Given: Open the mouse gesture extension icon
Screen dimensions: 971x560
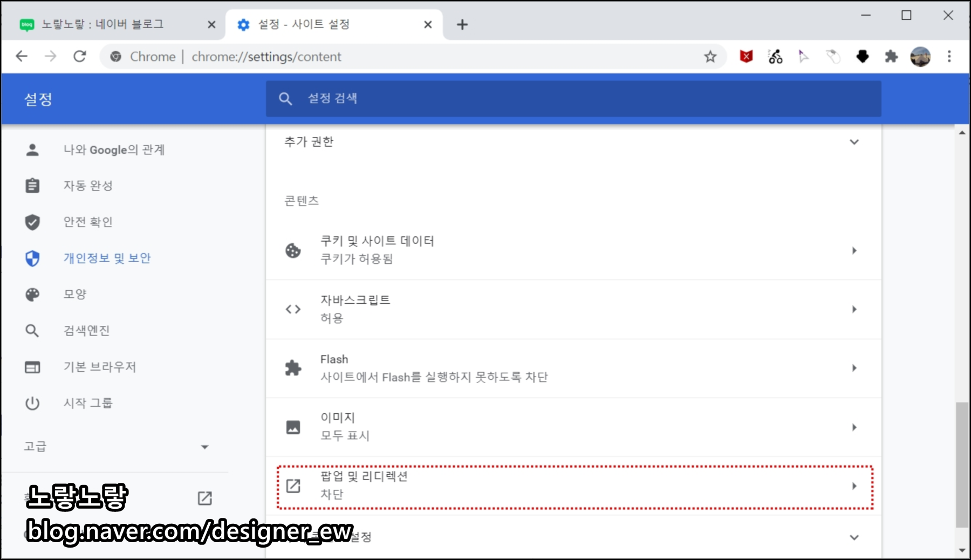Looking at the screenshot, I should coord(833,56).
